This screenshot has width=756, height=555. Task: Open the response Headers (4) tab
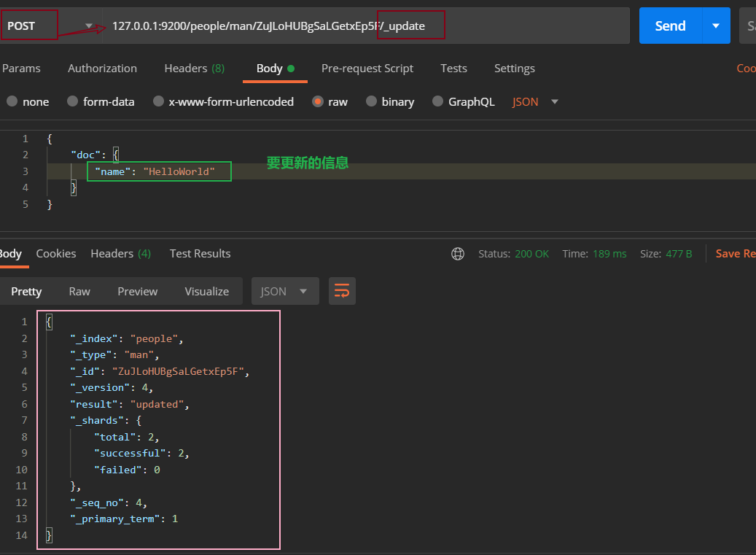click(120, 254)
